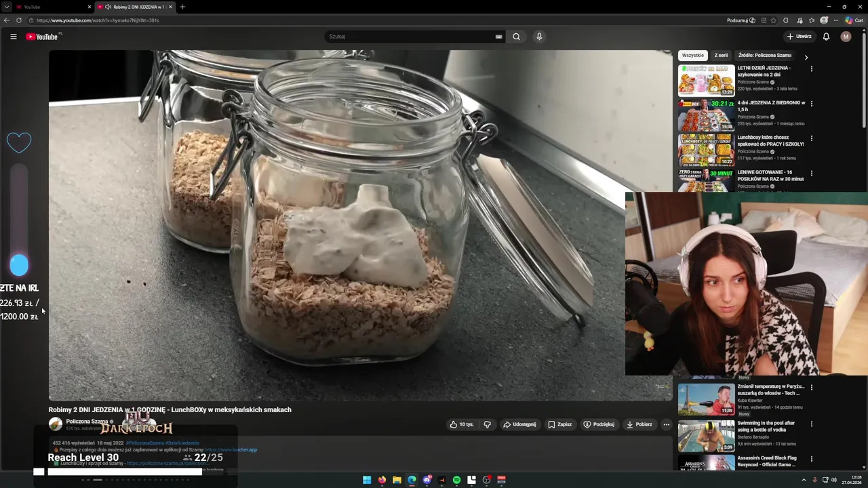This screenshot has height=488, width=868.
Task: Open Spotify from the taskbar
Action: (x=456, y=480)
